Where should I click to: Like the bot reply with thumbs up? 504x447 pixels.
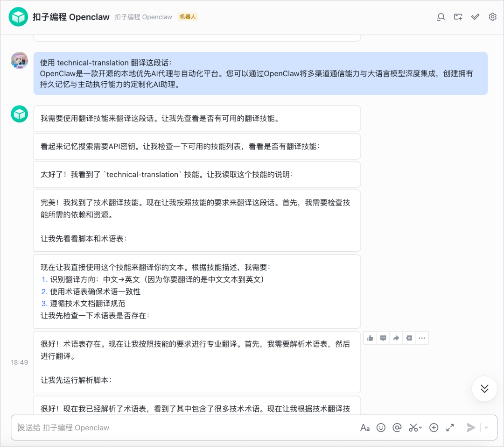pyautogui.click(x=370, y=338)
